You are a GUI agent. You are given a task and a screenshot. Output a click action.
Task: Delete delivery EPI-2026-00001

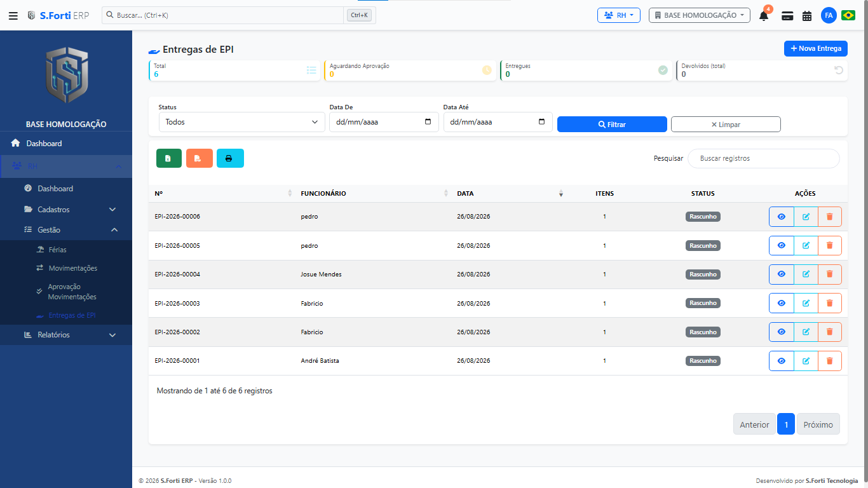[830, 361]
